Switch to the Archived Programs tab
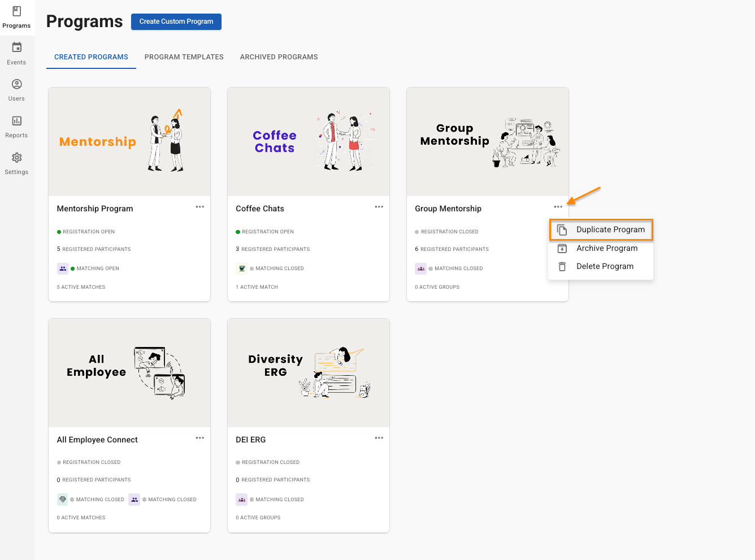Viewport: 755px width, 560px height. (x=279, y=57)
